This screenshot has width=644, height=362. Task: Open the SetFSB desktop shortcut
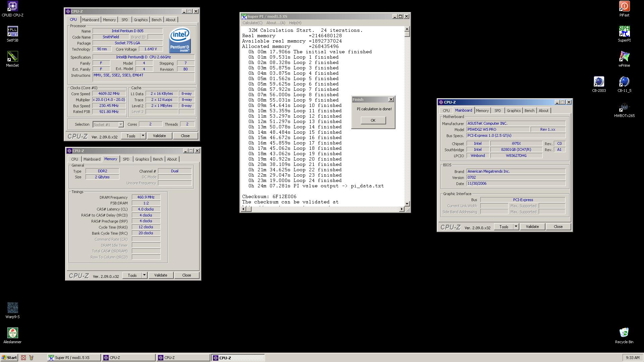tap(12, 34)
